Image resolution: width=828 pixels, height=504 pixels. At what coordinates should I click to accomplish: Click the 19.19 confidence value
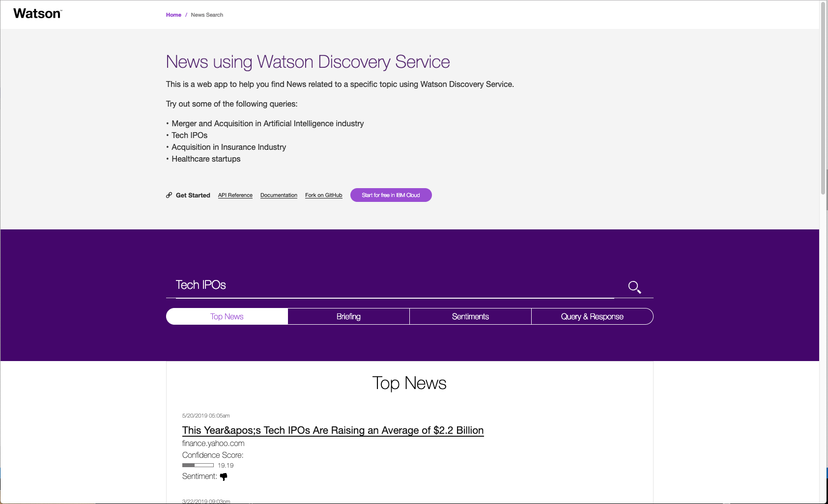(x=226, y=465)
